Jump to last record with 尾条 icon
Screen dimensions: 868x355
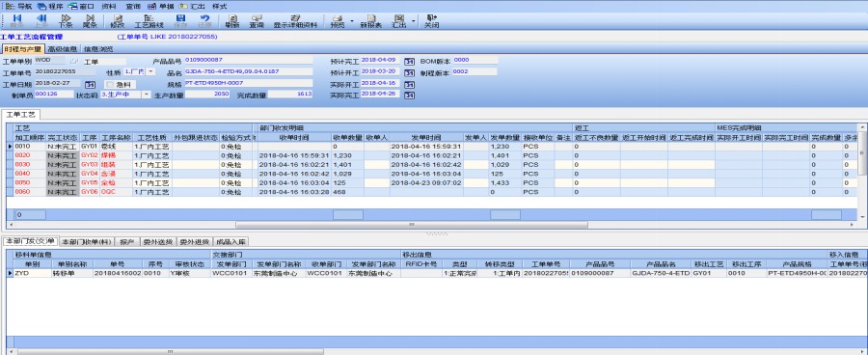pos(90,21)
